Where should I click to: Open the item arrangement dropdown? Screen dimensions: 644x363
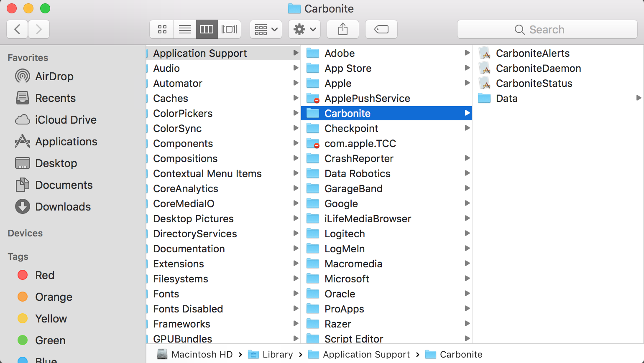coord(266,29)
